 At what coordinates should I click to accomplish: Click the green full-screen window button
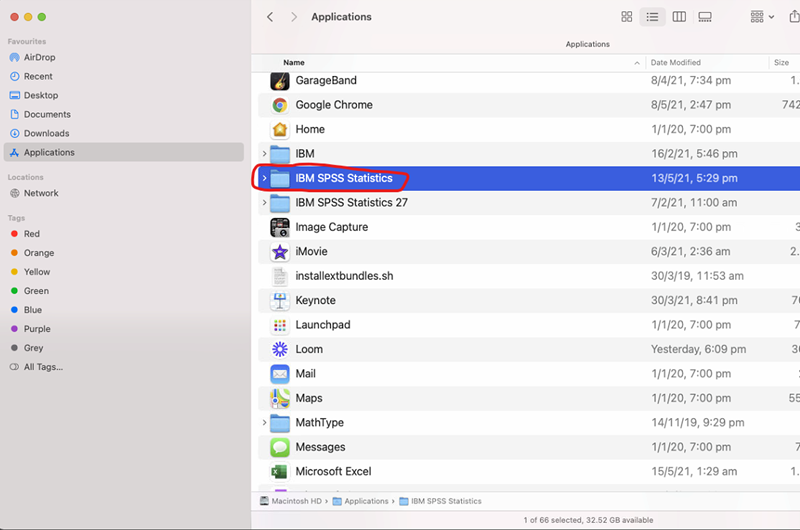point(42,17)
